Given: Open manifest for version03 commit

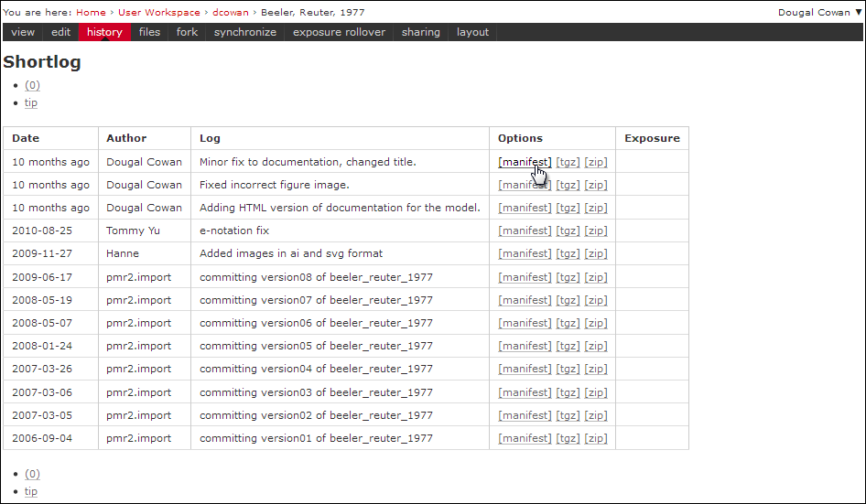Looking at the screenshot, I should point(525,392).
